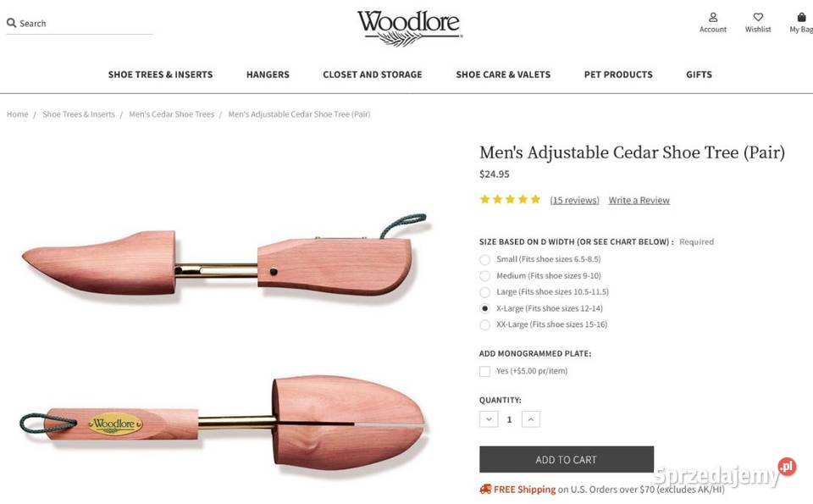The width and height of the screenshot is (813, 504).
Task: Open the Pet Products menu
Action: 618,75
